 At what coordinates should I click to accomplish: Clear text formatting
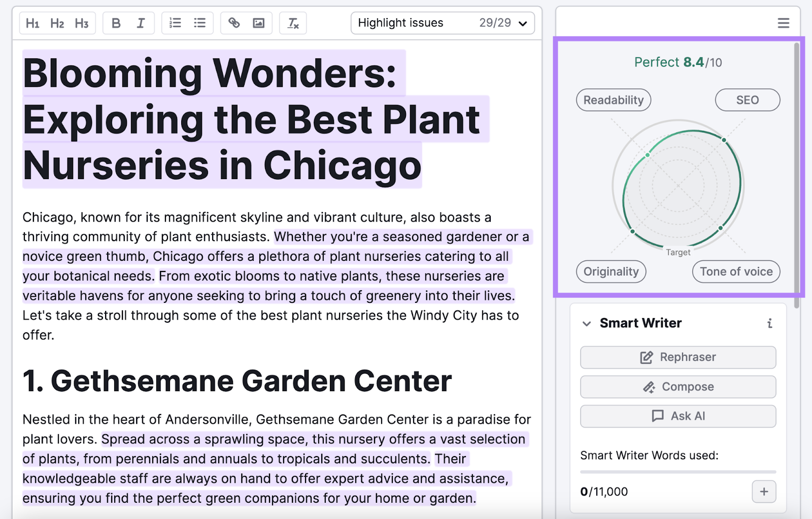pyautogui.click(x=293, y=23)
